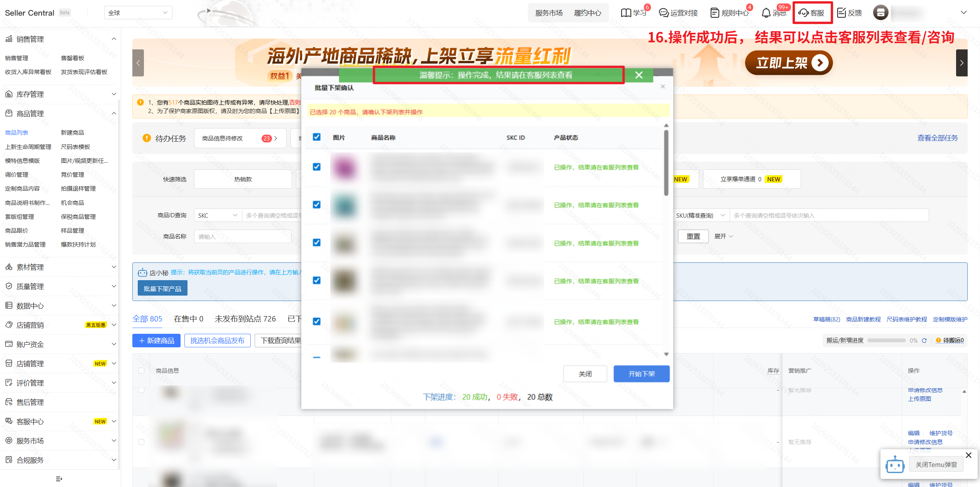This screenshot has width=980, height=487.
Task: Dismiss the green success notification banner
Action: (x=639, y=75)
